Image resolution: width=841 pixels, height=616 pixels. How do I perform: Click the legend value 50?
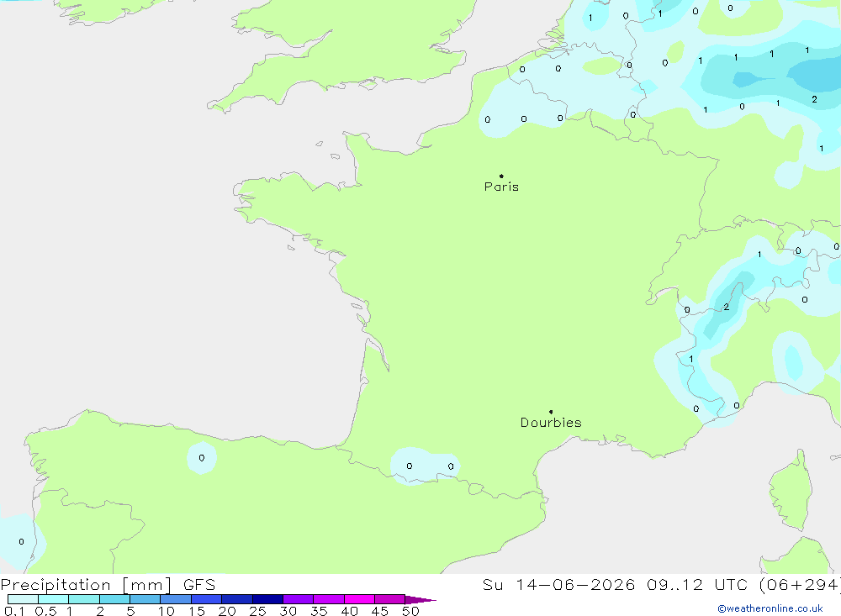tap(410, 611)
